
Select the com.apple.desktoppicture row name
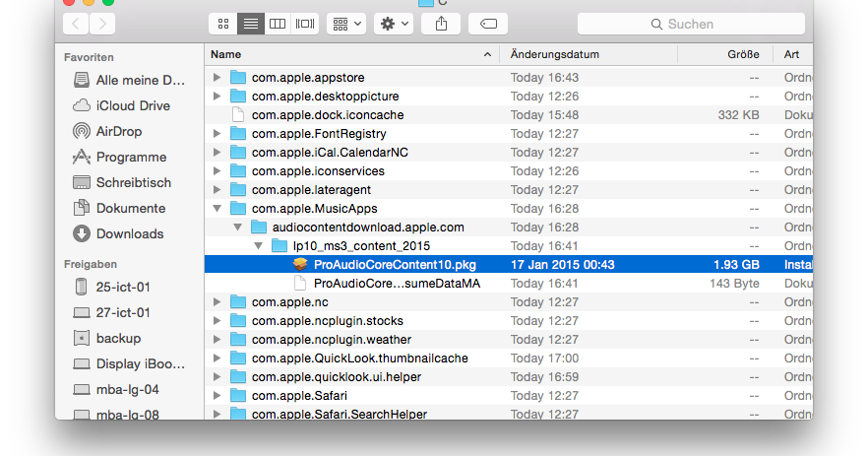[325, 96]
